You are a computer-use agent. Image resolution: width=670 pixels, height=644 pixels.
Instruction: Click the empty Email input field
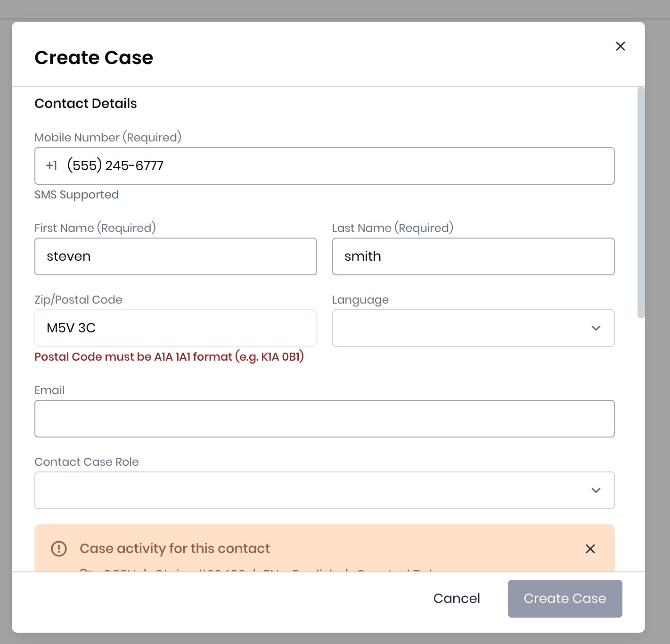(x=324, y=419)
